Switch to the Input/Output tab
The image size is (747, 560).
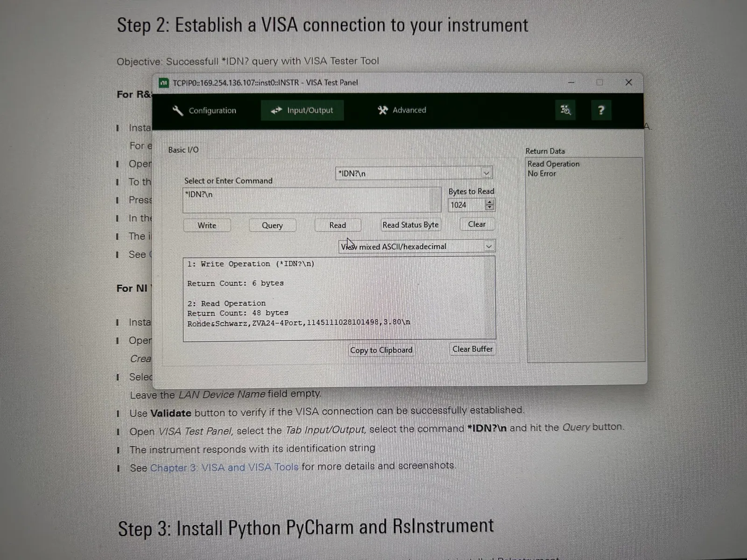(302, 110)
